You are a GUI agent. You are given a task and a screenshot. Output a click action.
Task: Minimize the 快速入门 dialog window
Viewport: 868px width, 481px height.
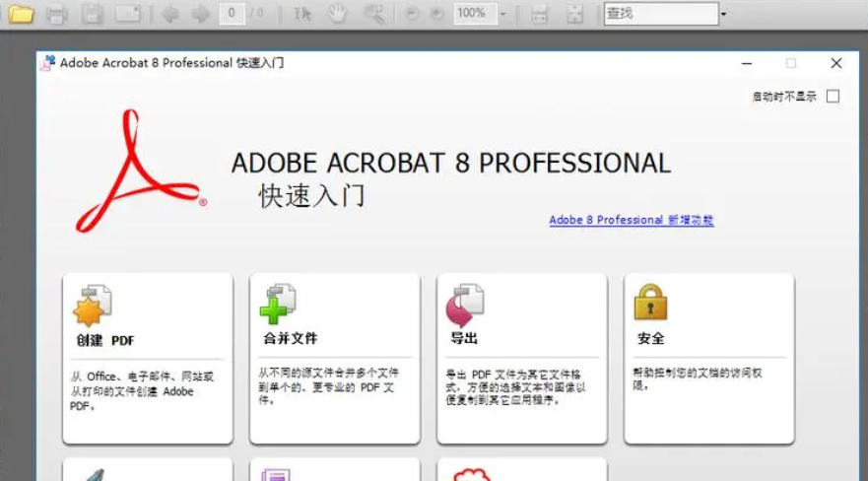click(x=747, y=64)
